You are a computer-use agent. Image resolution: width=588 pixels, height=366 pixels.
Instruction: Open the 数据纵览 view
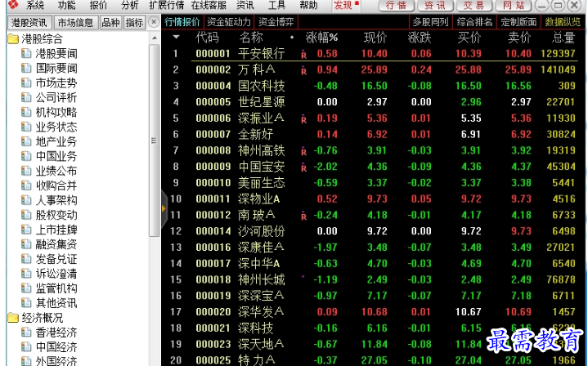[563, 22]
